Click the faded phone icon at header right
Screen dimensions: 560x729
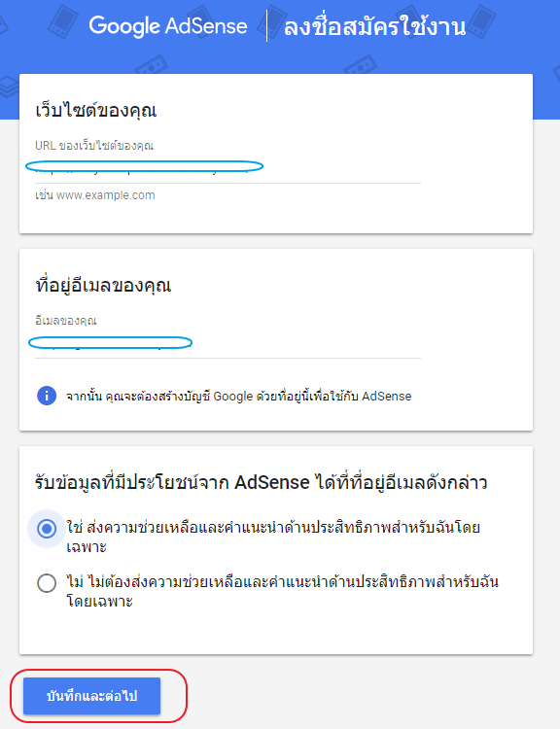[x=481, y=19]
